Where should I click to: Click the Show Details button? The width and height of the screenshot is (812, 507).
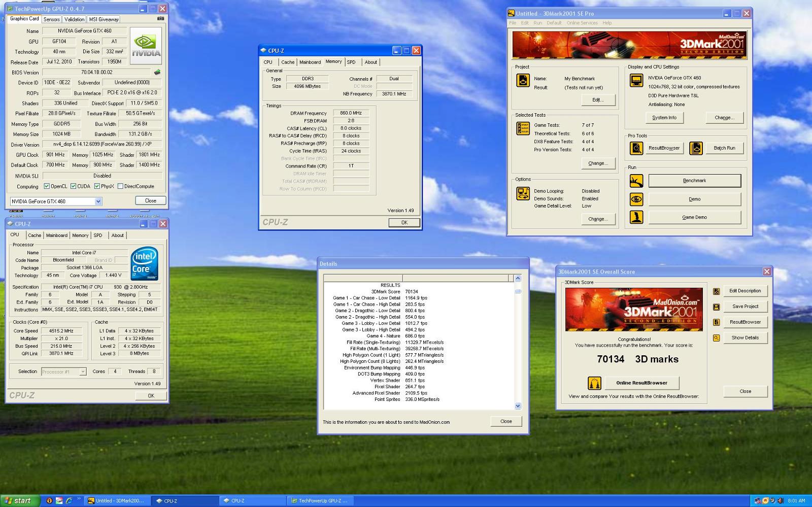(745, 337)
